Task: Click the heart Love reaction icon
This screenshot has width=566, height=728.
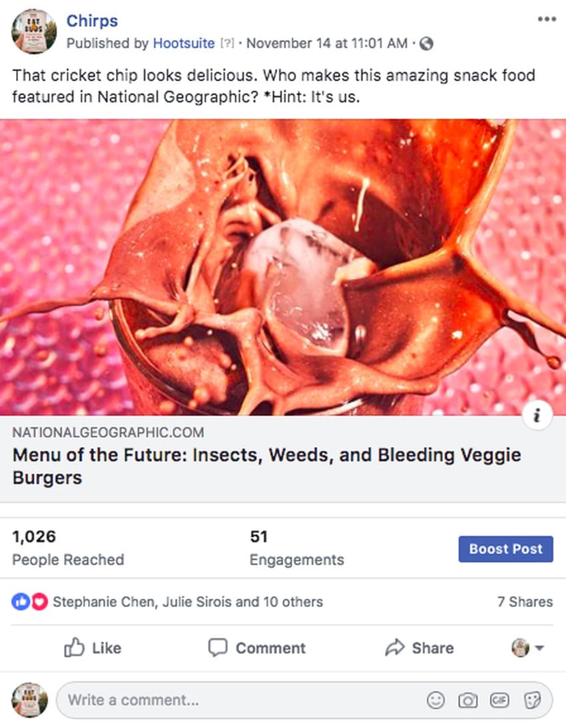Action: coord(40,602)
